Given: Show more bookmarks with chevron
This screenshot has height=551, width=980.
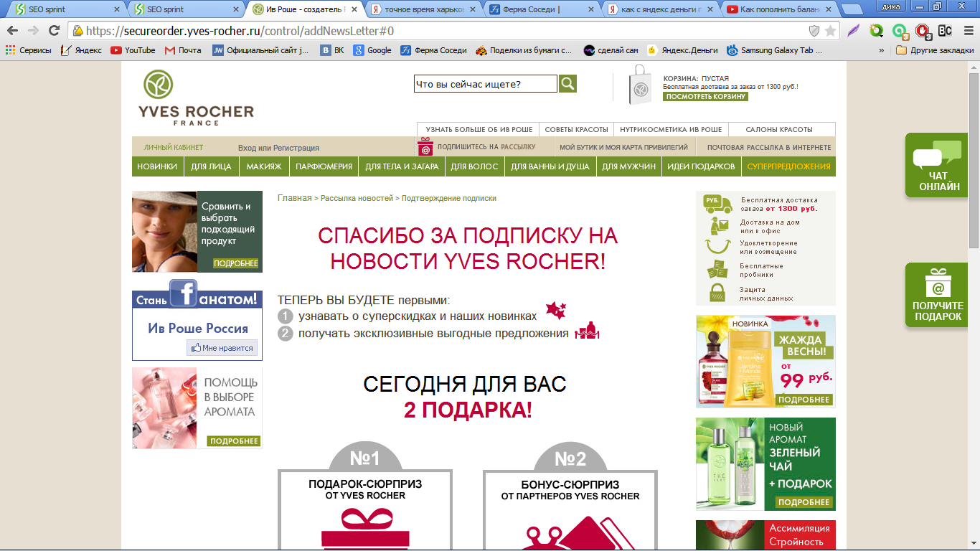Looking at the screenshot, I should tap(882, 50).
